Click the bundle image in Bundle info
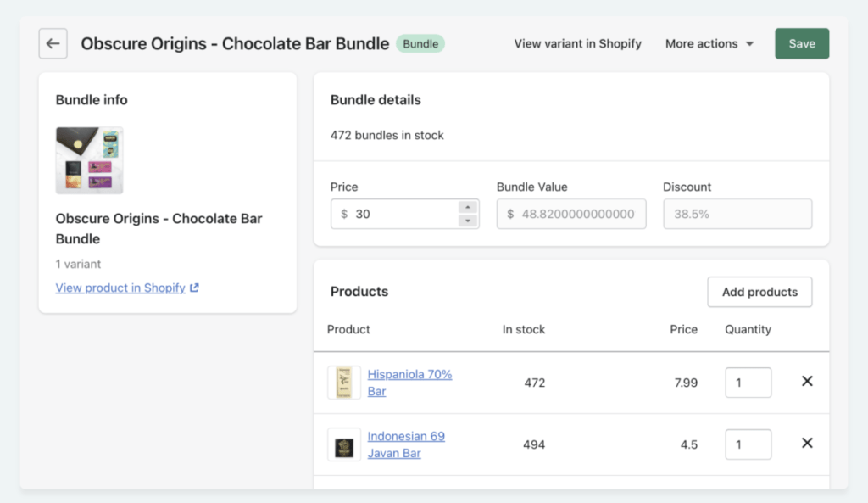Viewport: 868px width, 503px height. coord(89,159)
